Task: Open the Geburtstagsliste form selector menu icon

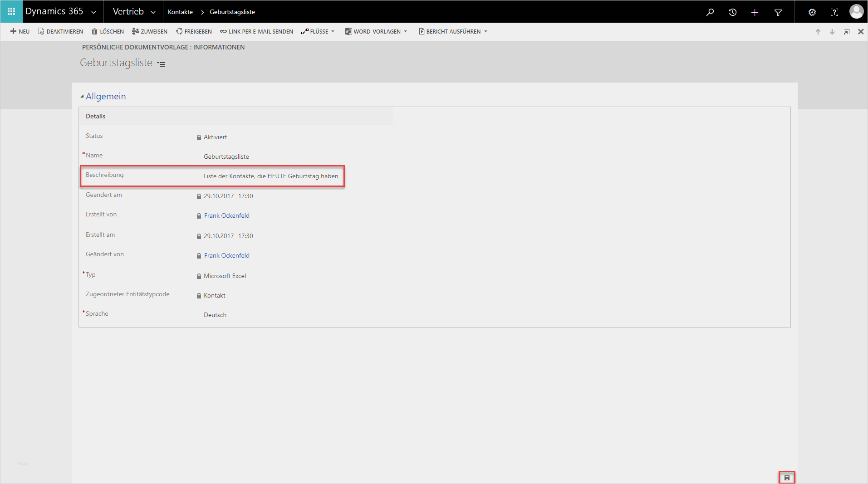Action: 161,64
